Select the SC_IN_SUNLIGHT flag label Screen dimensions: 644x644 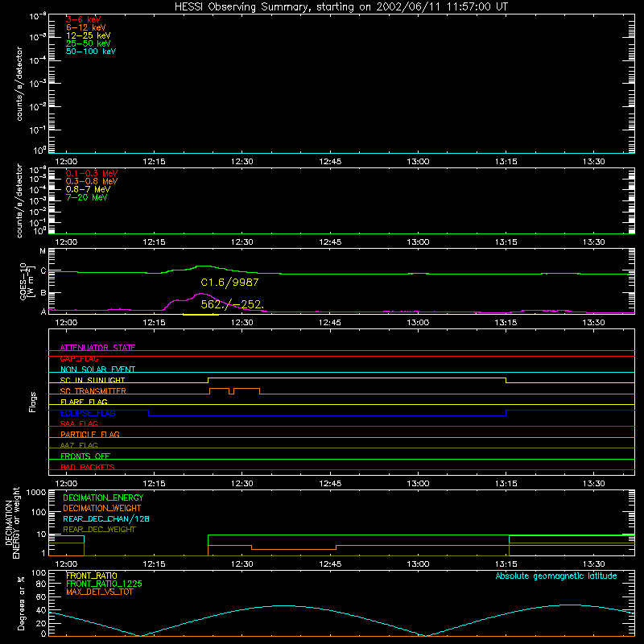(x=93, y=380)
